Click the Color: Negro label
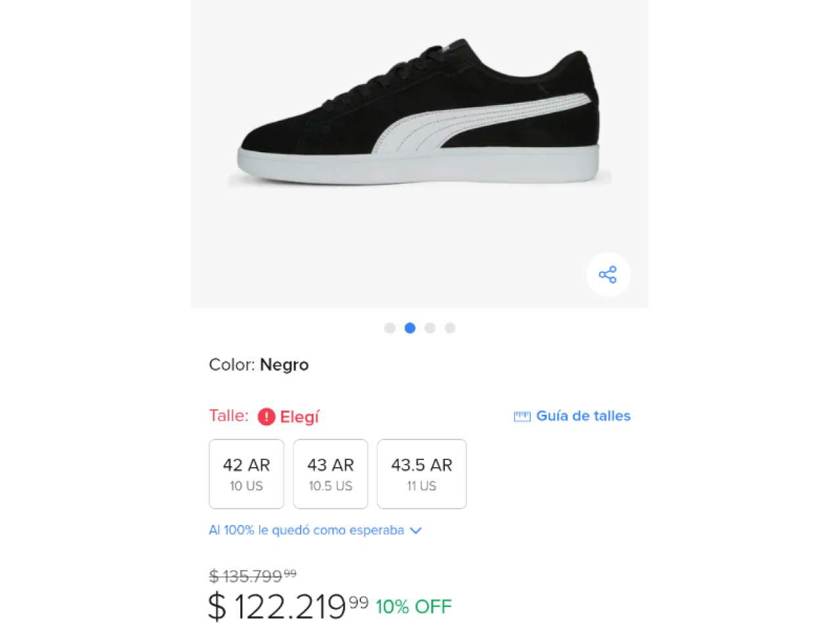Screen dimensions: 840x630 (259, 365)
